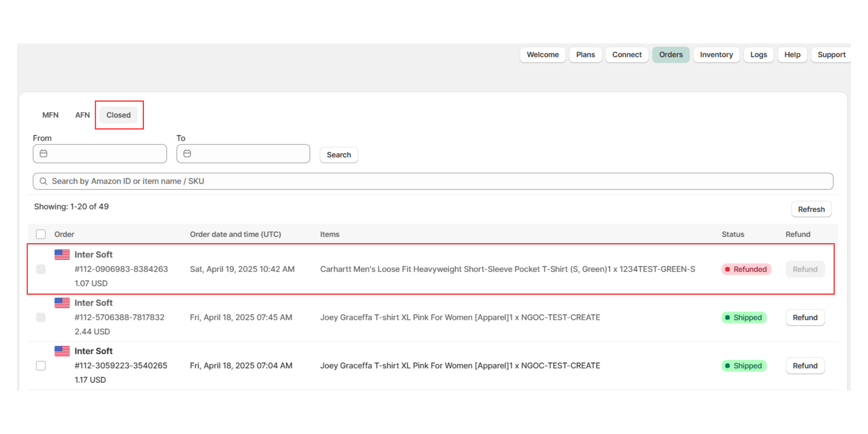Image resolution: width=868 pixels, height=434 pixels.
Task: Open the From date picker field
Action: pyautogui.click(x=105, y=154)
